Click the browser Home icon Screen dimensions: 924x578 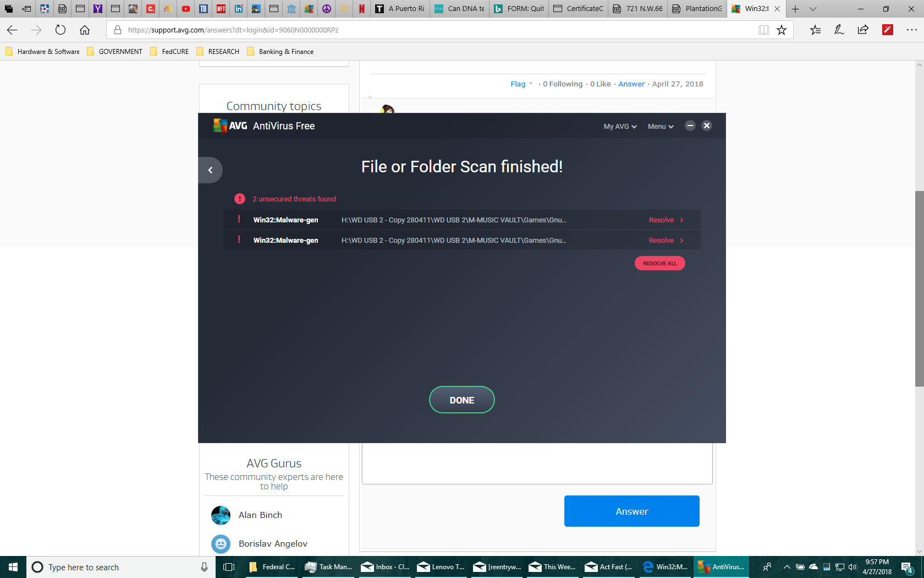point(84,30)
